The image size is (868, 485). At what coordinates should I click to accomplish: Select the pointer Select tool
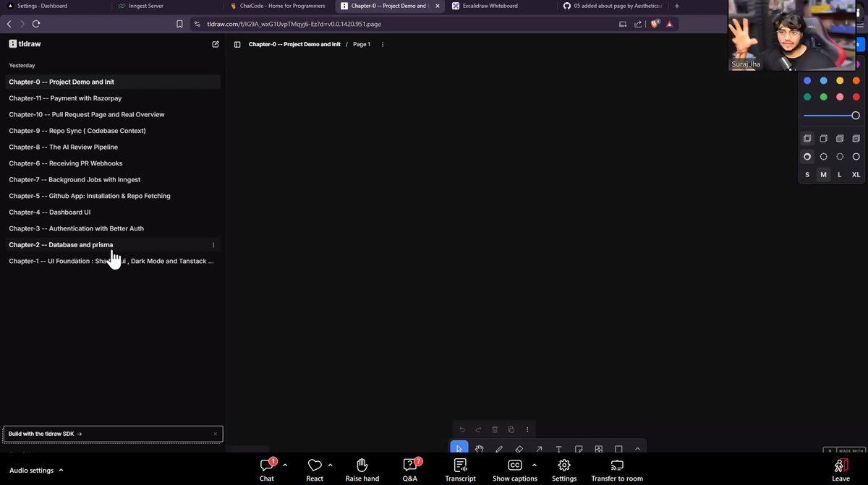[459, 449]
